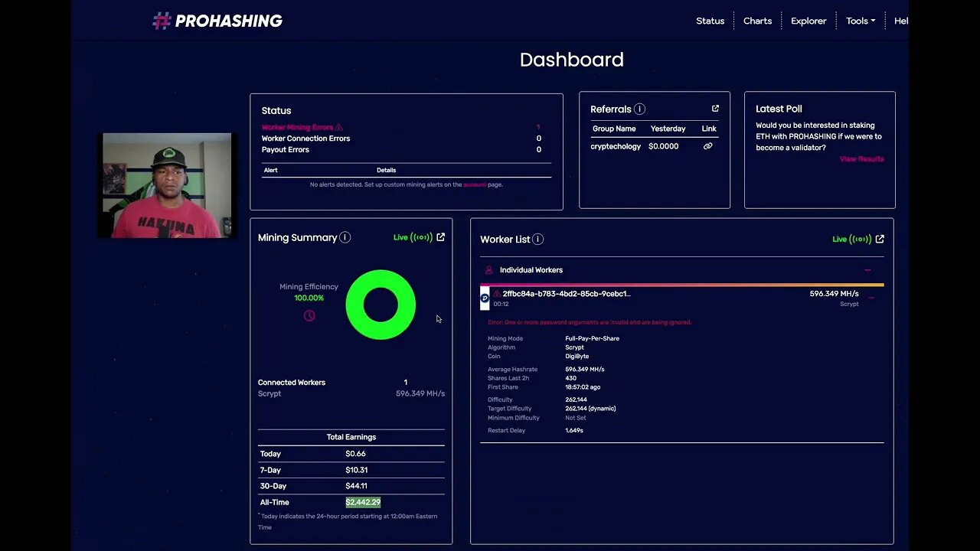The width and height of the screenshot is (980, 551).
Task: Click the Scrypt hashrate row in summary
Action: pyautogui.click(x=351, y=393)
